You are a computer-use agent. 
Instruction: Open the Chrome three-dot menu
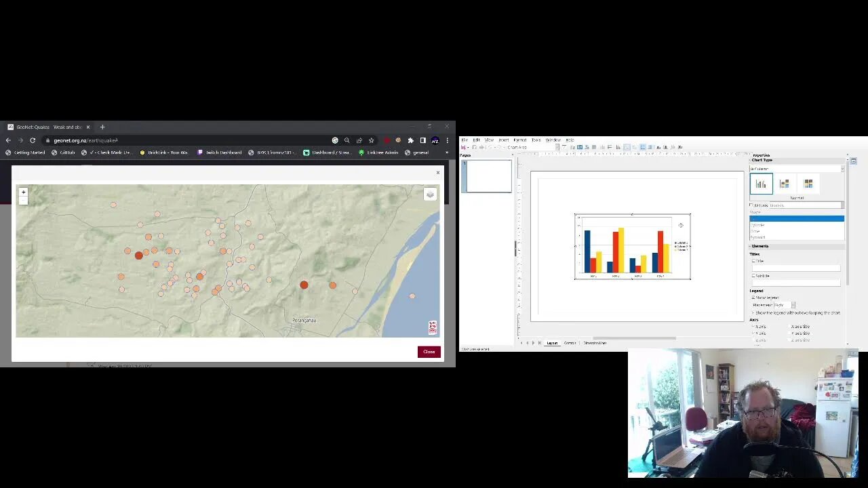[447, 140]
